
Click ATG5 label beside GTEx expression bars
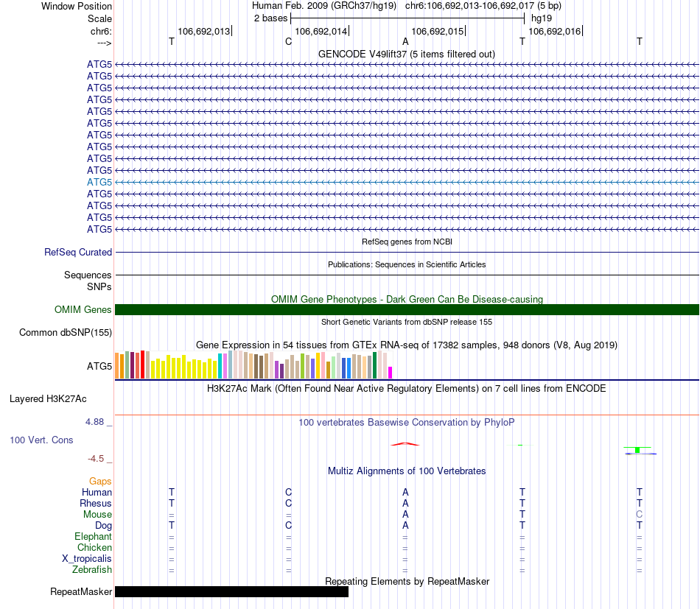click(x=99, y=366)
